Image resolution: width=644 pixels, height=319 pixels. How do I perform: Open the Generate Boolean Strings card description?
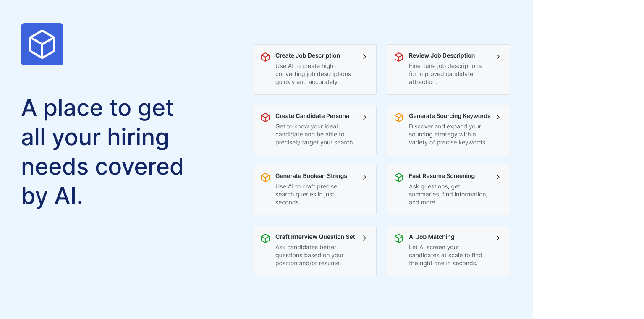[306, 194]
